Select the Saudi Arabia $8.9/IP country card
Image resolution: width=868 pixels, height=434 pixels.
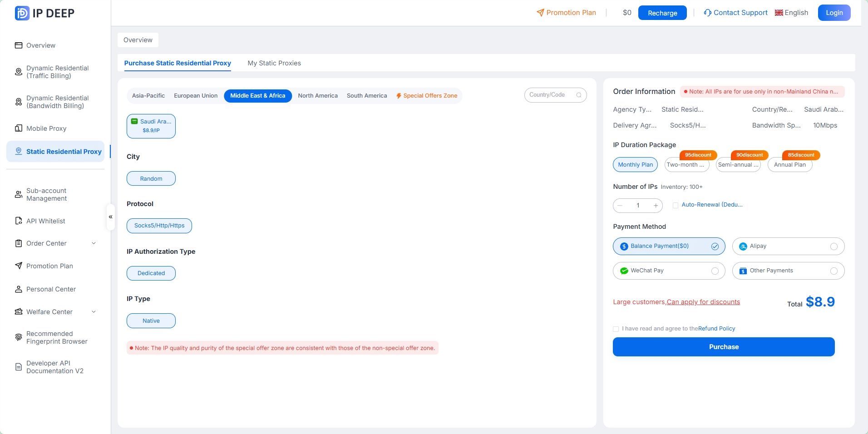pyautogui.click(x=151, y=126)
